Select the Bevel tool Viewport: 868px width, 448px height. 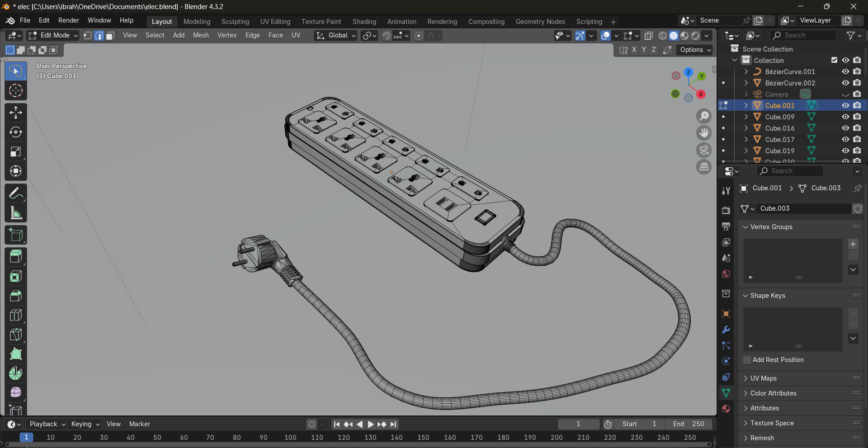(x=16, y=296)
